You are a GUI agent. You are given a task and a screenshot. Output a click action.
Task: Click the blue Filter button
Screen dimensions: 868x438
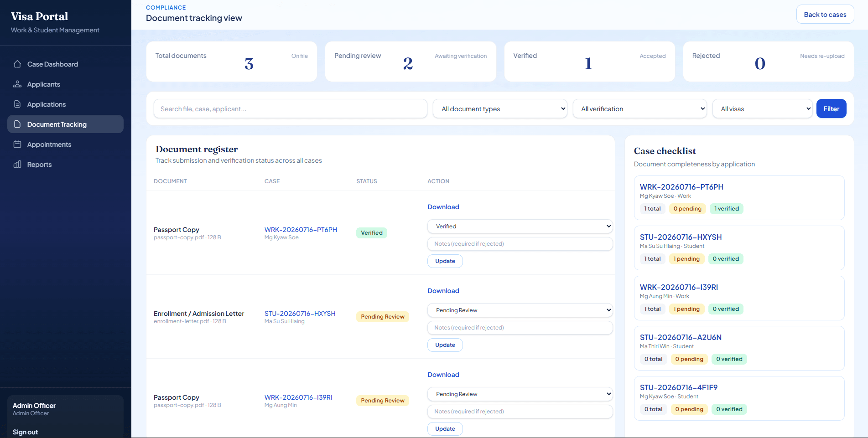(x=831, y=109)
